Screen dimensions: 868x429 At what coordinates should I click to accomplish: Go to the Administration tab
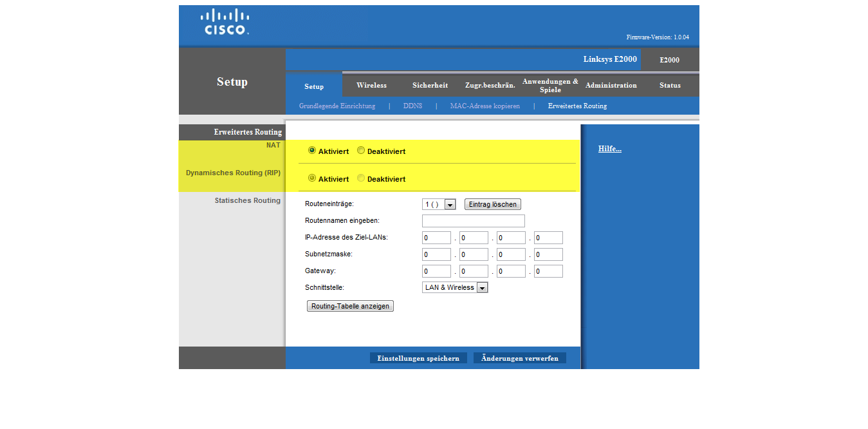(611, 85)
